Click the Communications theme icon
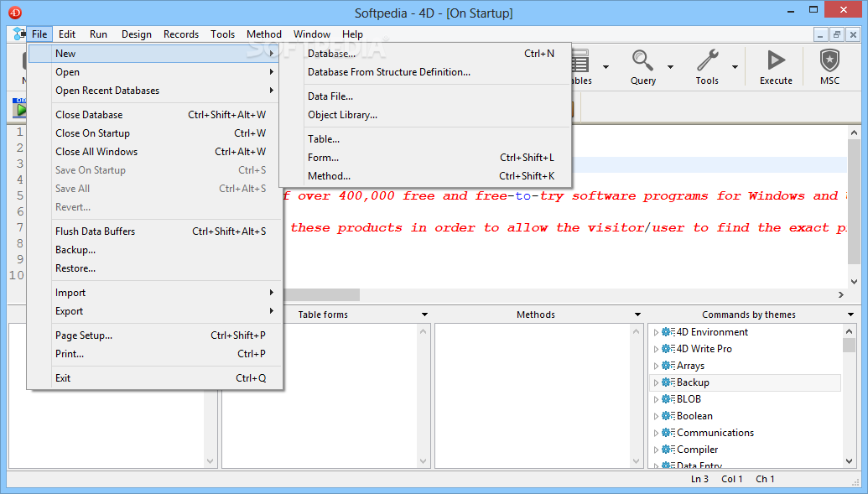The image size is (868, 494). [x=668, y=433]
